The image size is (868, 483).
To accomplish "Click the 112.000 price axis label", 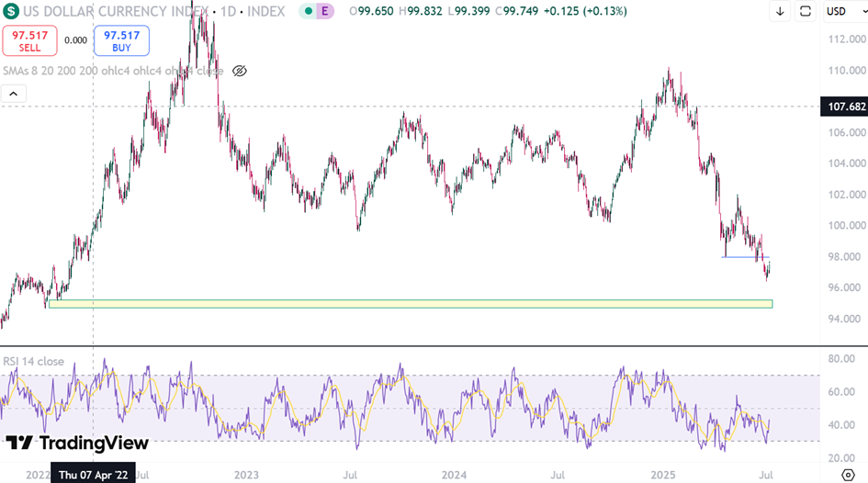I will (x=847, y=39).
